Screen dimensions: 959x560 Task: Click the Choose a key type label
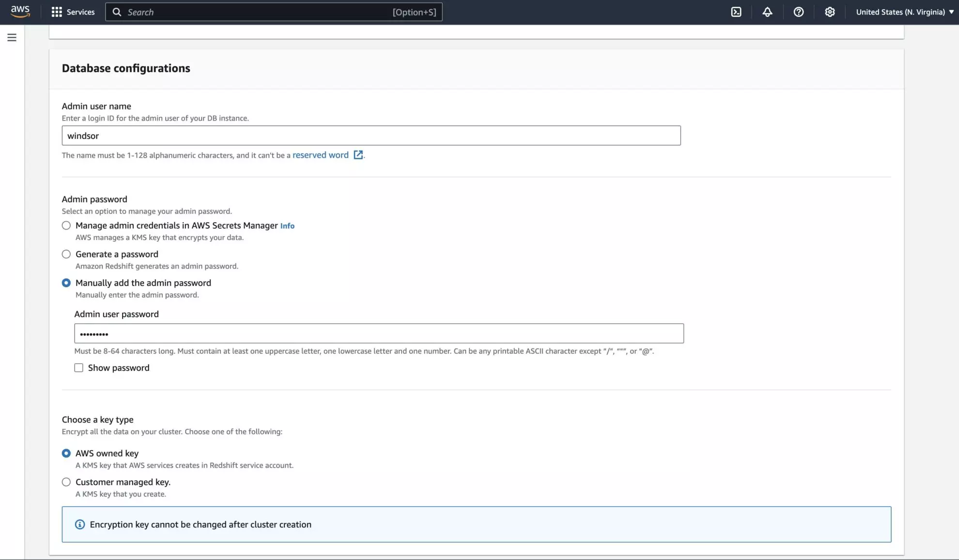[x=98, y=420]
